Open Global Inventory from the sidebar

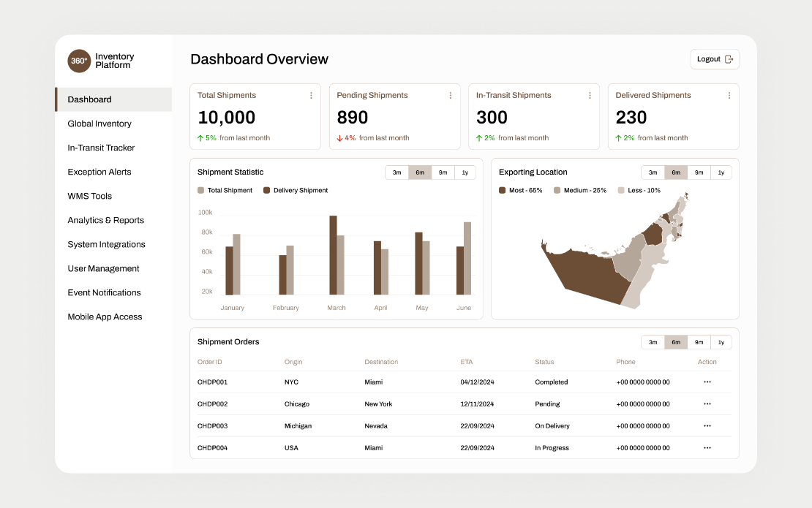click(99, 124)
